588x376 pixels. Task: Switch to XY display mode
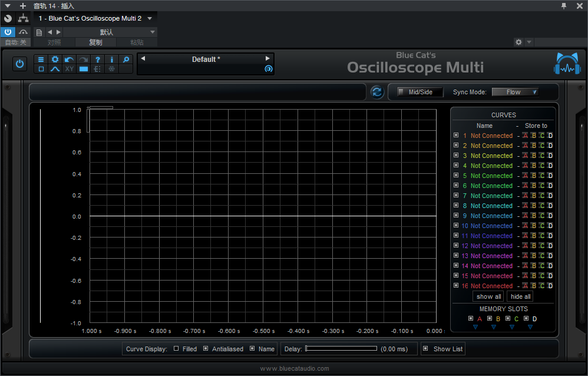[x=69, y=69]
